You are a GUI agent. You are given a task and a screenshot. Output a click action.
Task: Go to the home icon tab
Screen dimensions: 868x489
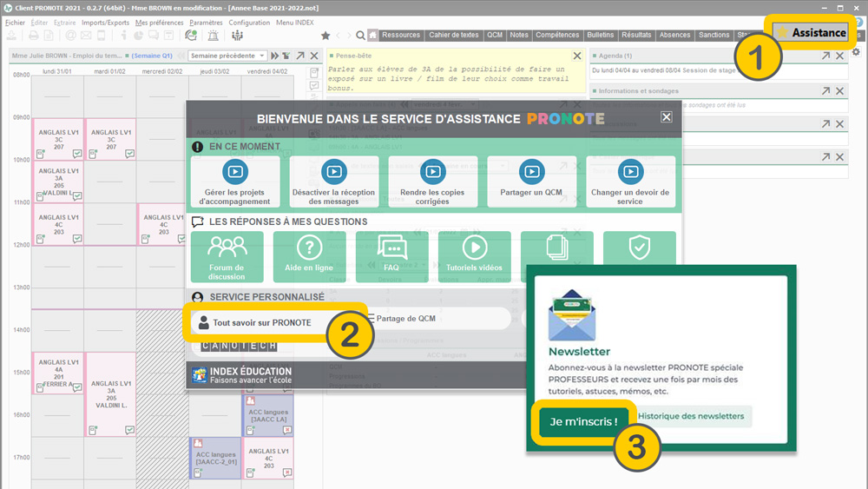[373, 36]
